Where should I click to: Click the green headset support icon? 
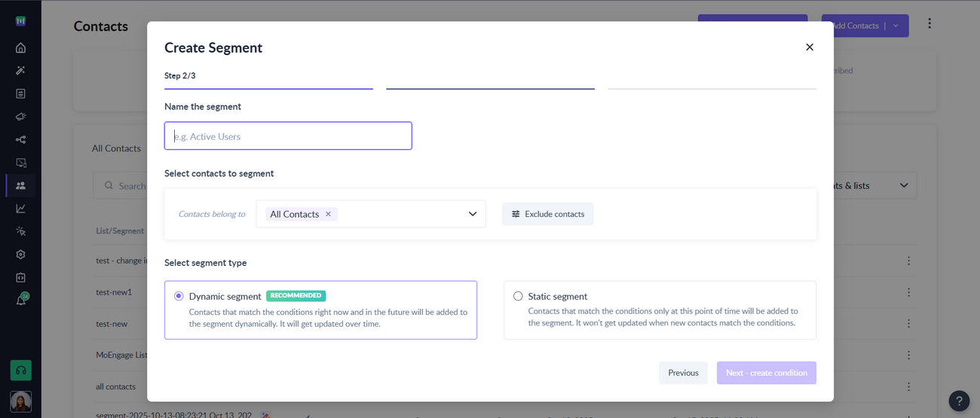20,370
